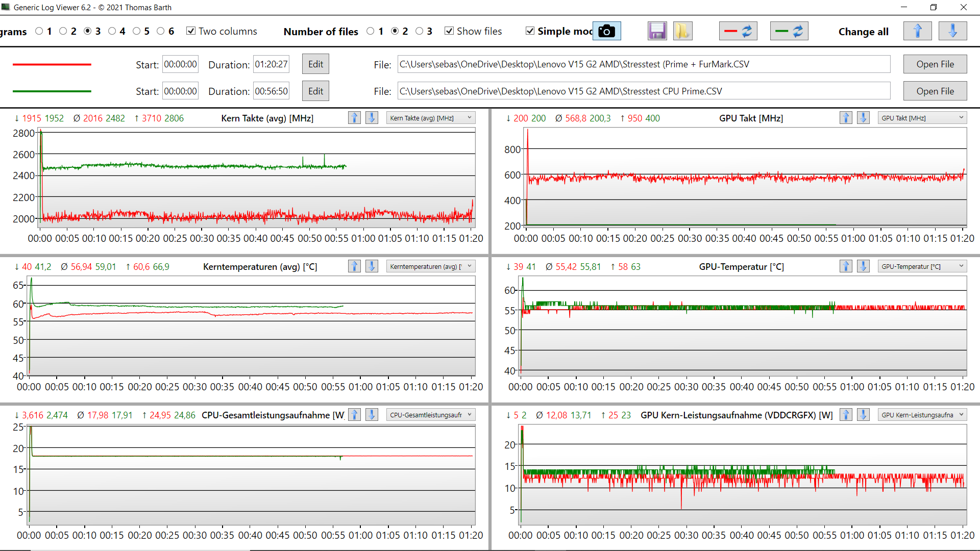Click the camera screenshot icon
The image size is (980, 551).
pos(606,31)
